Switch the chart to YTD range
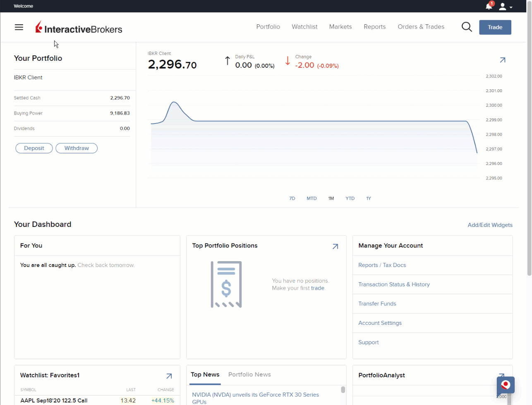The image size is (532, 405). 350,198
